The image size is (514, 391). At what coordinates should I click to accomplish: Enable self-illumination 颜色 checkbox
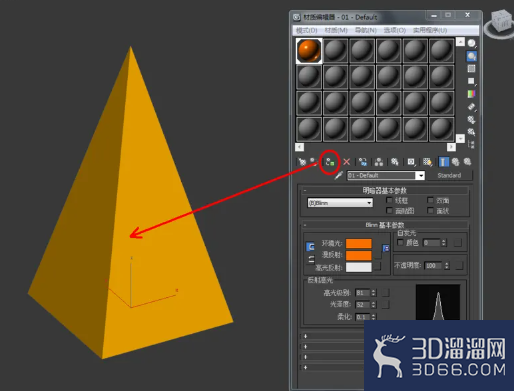point(400,242)
